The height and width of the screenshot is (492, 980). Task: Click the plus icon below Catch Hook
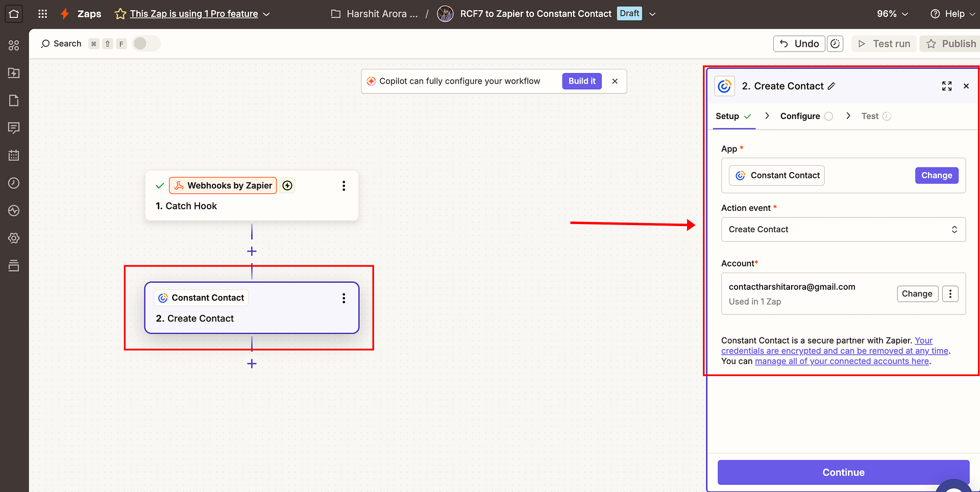pos(252,251)
